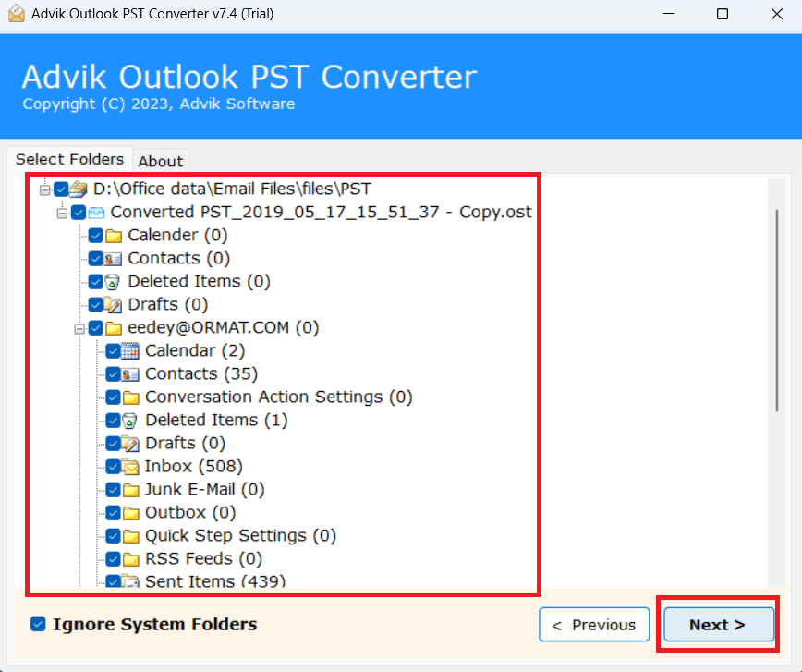Click the recycle bin icon beside Deleted Items (0)

(x=113, y=282)
